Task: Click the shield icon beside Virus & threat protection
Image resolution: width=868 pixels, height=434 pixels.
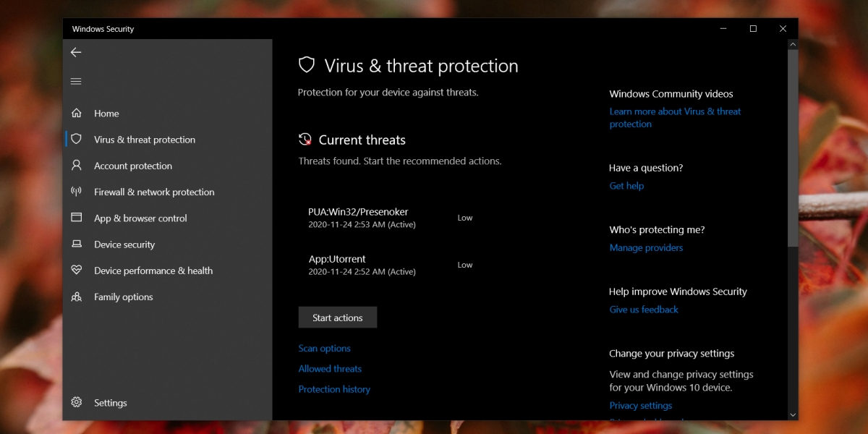Action: [x=76, y=139]
